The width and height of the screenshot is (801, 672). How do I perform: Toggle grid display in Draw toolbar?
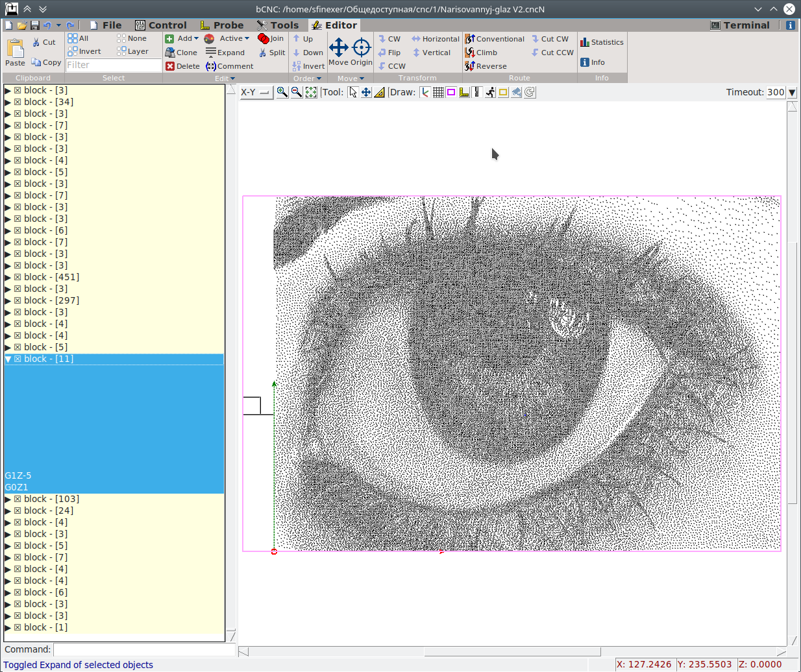pyautogui.click(x=438, y=92)
